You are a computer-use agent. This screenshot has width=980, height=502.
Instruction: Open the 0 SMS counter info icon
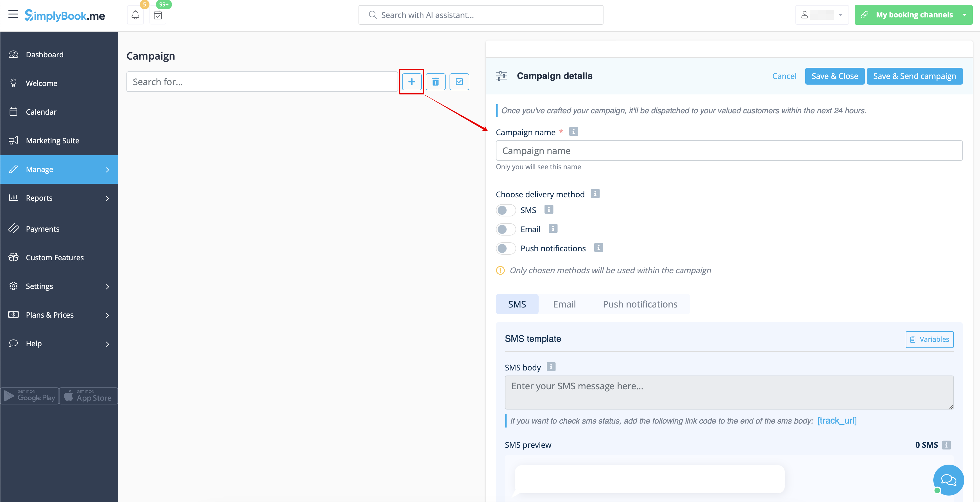pyautogui.click(x=947, y=445)
